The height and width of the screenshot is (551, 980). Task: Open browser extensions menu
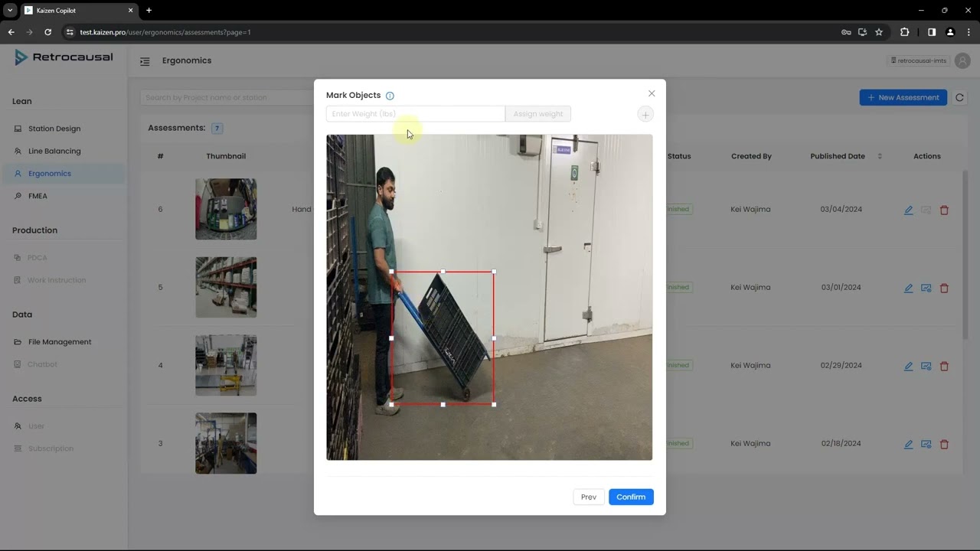905,32
